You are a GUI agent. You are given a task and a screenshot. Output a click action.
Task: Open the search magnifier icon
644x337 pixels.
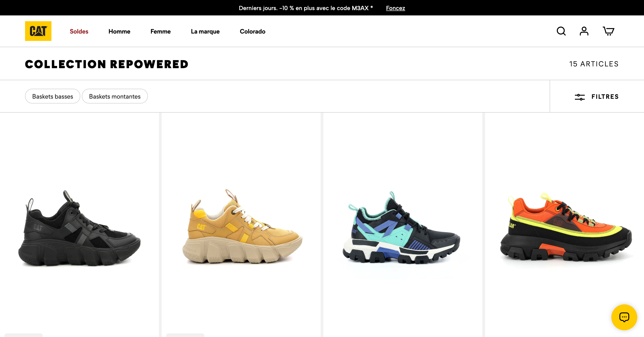click(x=561, y=31)
